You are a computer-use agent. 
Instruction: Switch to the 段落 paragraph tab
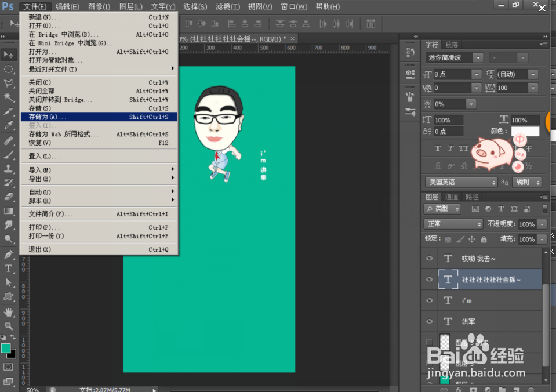(x=451, y=45)
